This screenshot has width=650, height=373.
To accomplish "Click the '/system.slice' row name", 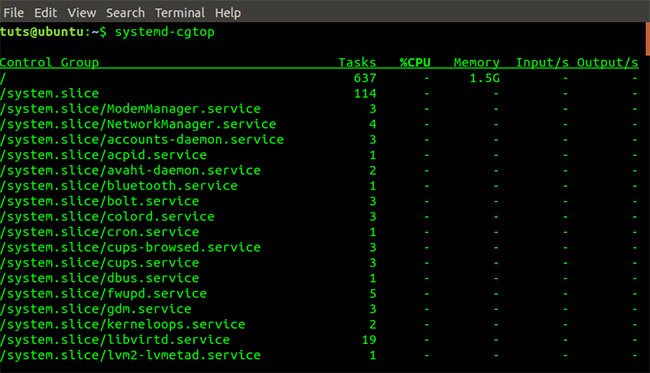I will [49, 93].
